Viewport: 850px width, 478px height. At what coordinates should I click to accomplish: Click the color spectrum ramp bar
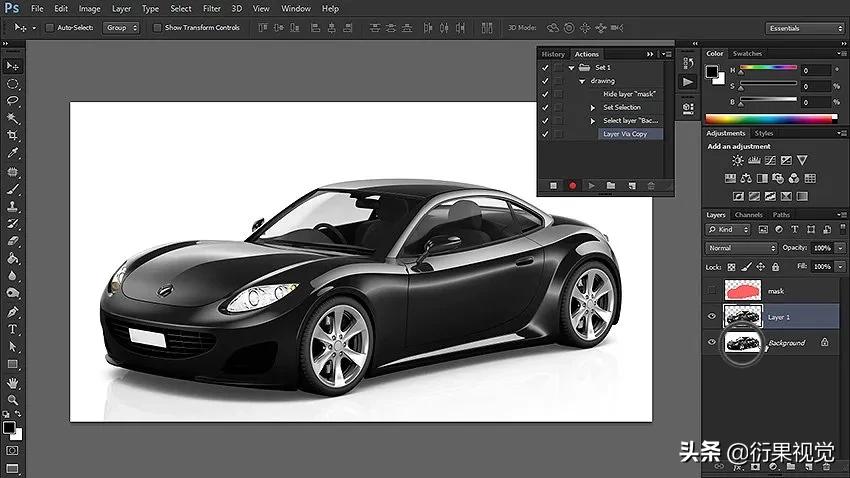pos(771,119)
